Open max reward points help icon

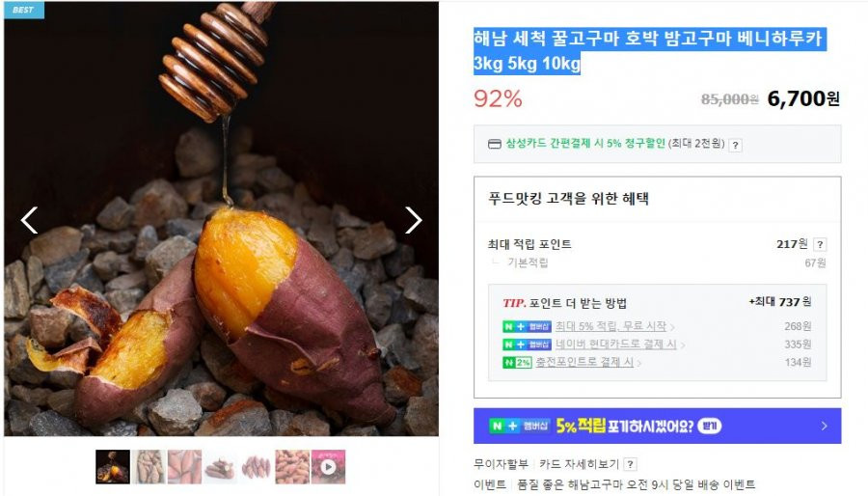coord(821,244)
